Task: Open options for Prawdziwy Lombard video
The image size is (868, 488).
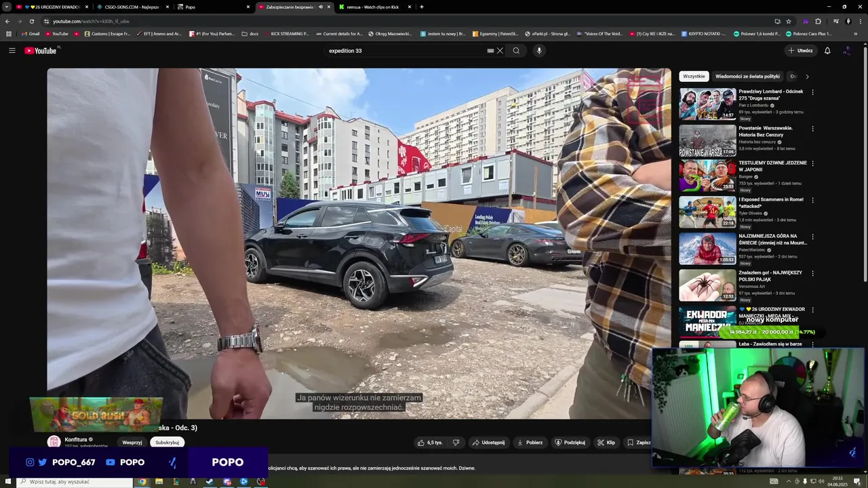Action: 812,92
